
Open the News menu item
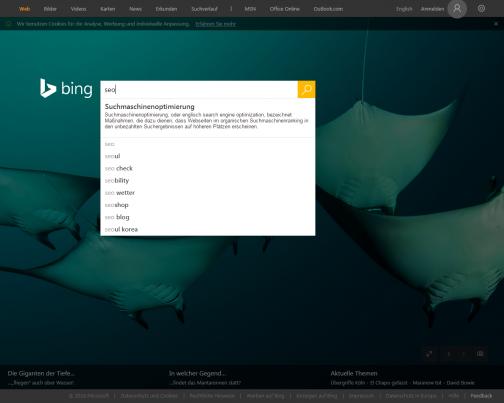click(135, 9)
